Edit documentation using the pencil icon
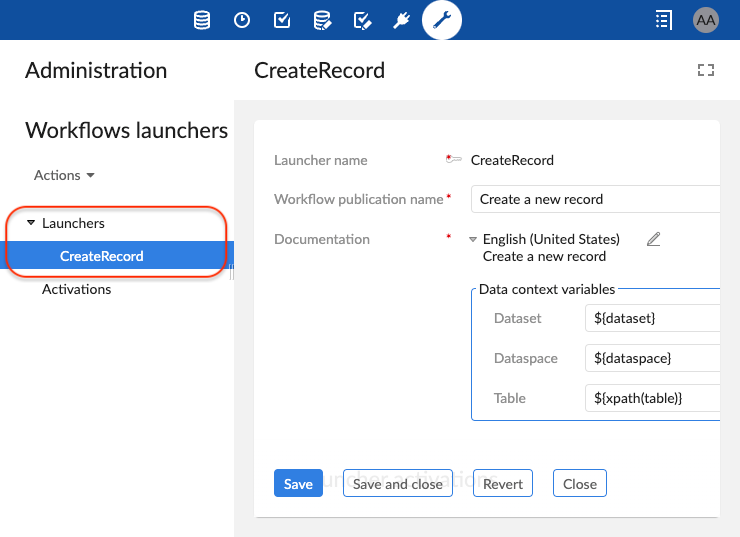 click(x=653, y=239)
